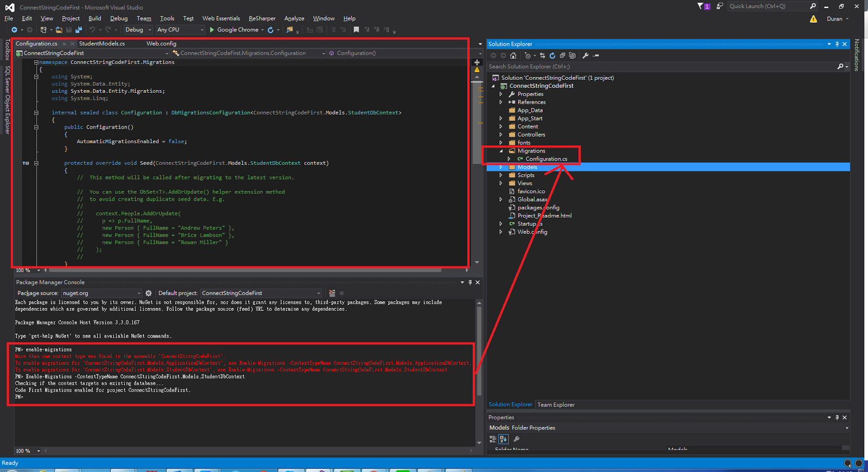Screen dimensions: 868x472
Task: Open the Package source nuget.org dropdown
Action: click(x=101, y=293)
